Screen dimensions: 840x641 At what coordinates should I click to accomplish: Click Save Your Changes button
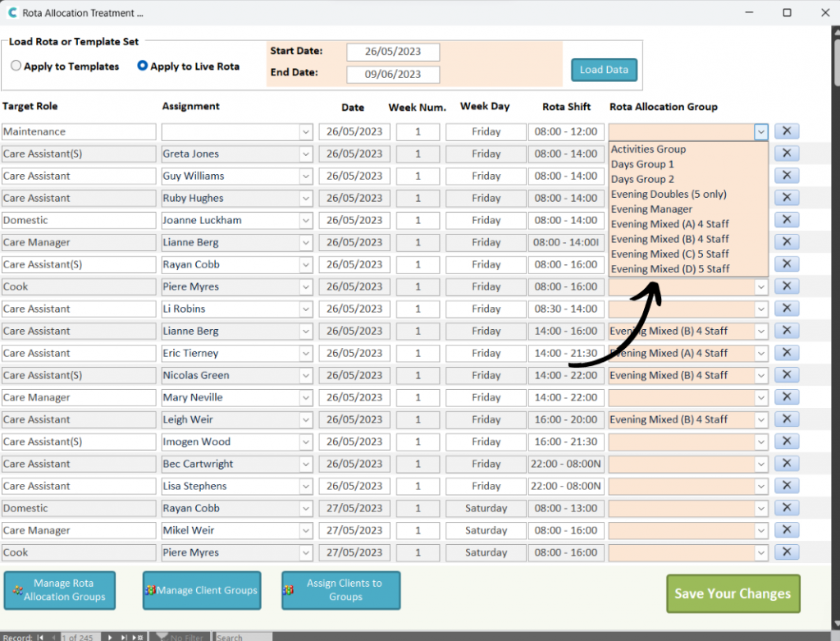coord(733,593)
